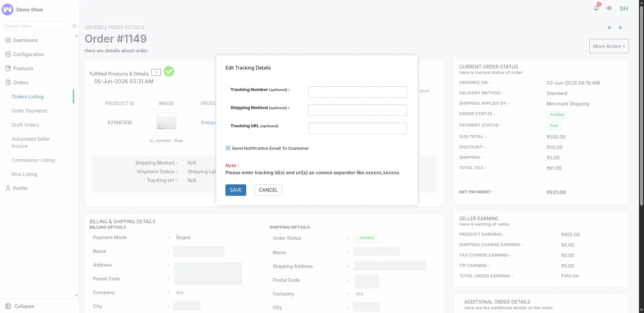Open the notifications bell icon
644x313 pixels.
click(596, 8)
